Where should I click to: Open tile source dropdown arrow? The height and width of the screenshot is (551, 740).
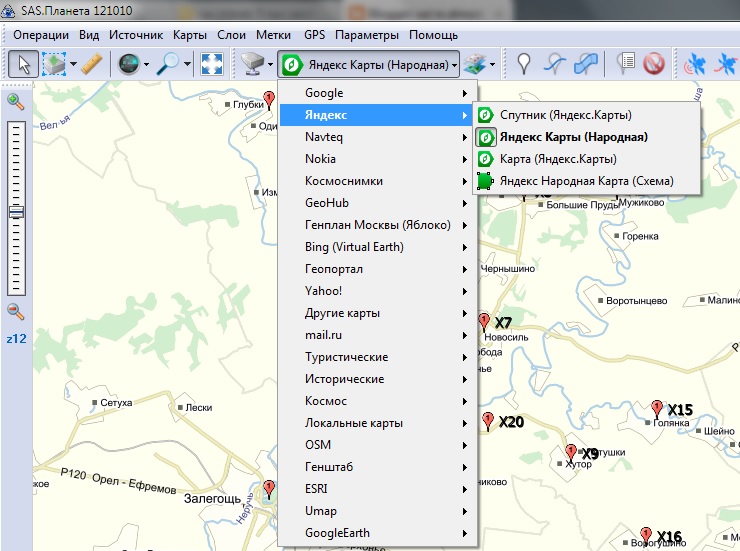270,64
